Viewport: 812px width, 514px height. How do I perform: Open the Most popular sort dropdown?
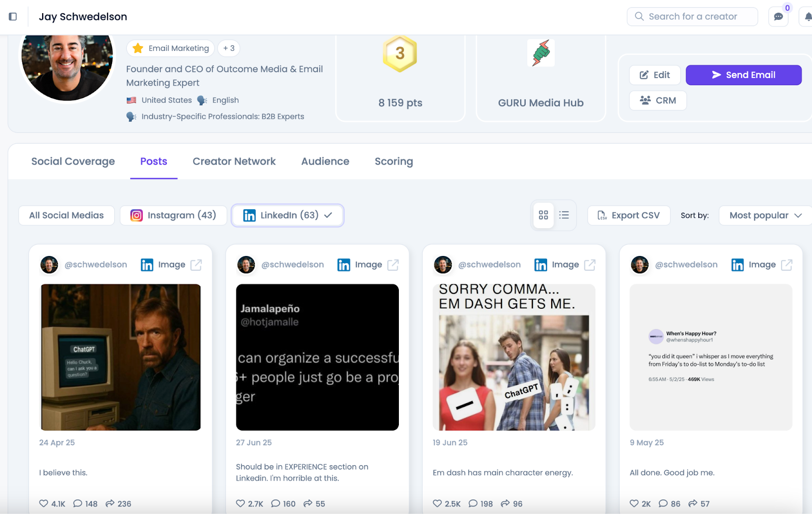(765, 215)
